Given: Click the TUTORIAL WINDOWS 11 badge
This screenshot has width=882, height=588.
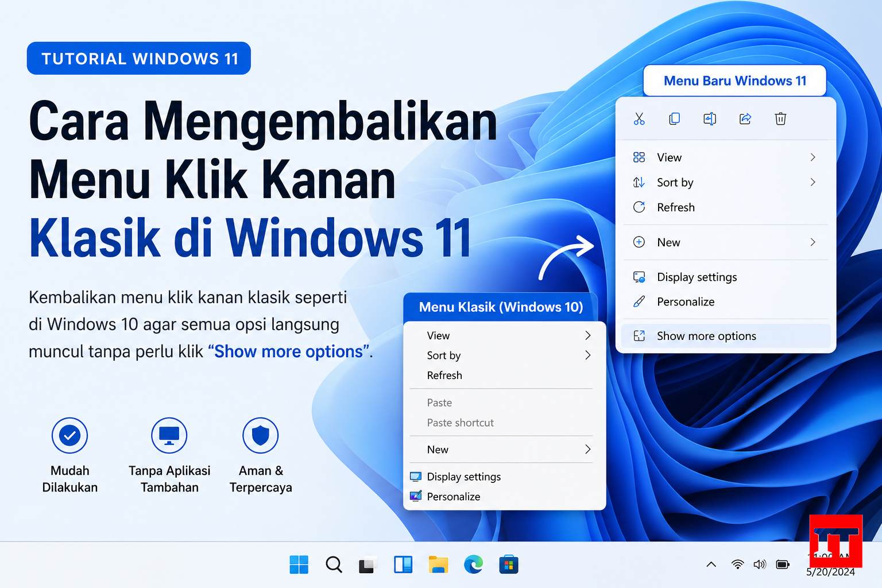Looking at the screenshot, I should pos(139,59).
